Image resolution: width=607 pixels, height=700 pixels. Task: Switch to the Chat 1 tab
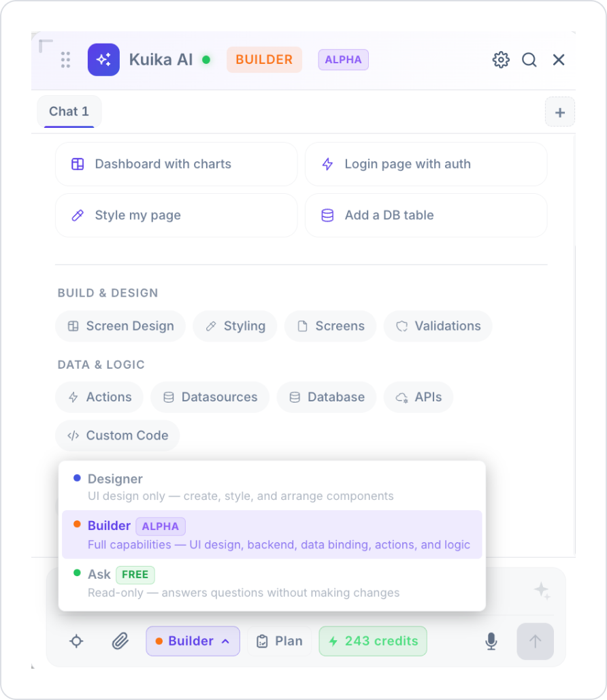pyautogui.click(x=69, y=112)
